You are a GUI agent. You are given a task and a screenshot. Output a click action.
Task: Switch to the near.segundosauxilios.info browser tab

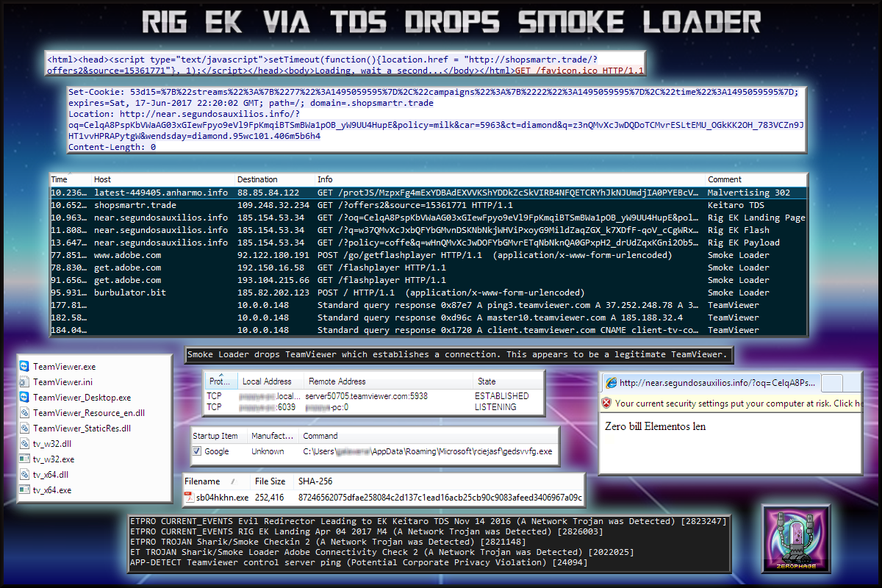tap(709, 383)
